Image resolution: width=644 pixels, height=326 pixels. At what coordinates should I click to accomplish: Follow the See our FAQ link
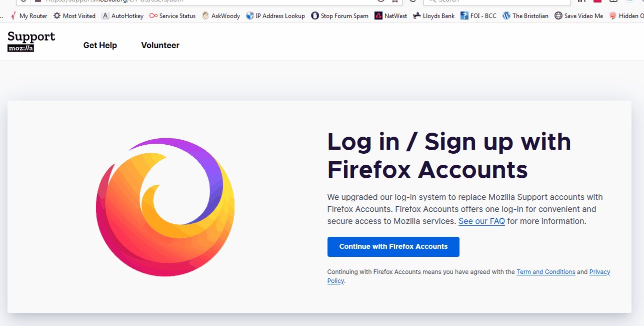[x=481, y=221]
